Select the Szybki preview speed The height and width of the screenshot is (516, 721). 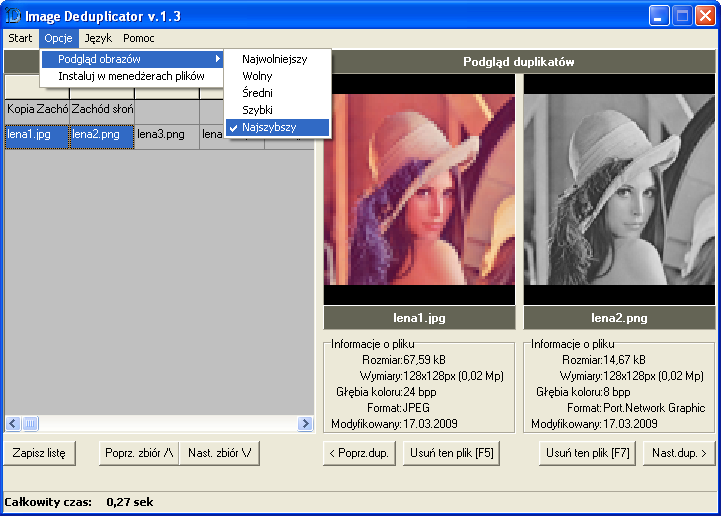tap(277, 110)
